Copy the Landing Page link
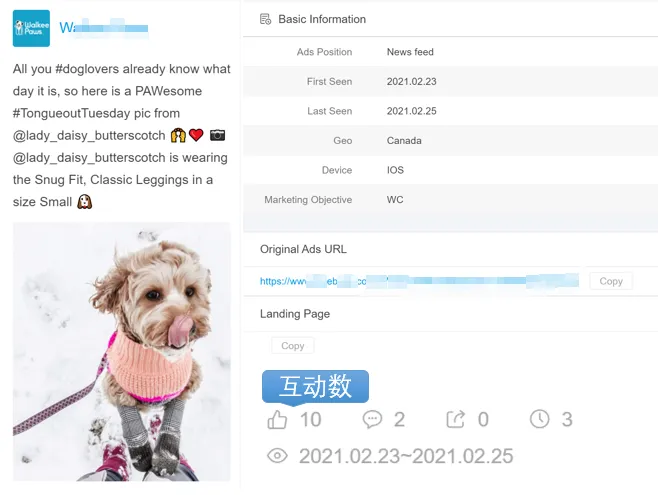 coord(292,346)
